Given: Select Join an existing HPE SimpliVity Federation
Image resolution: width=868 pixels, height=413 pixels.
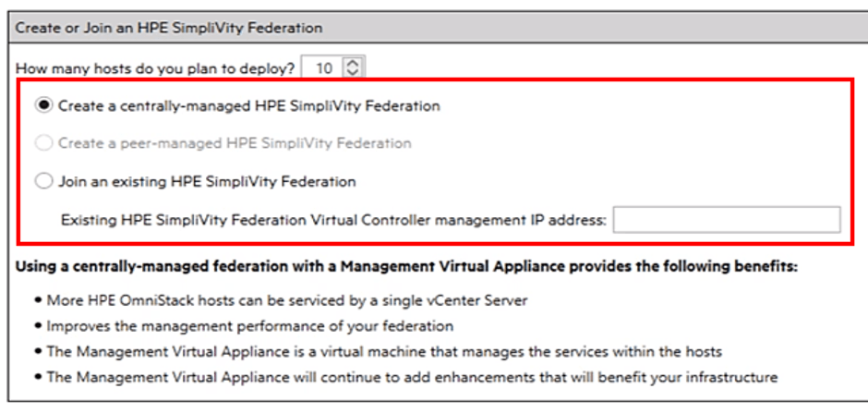Looking at the screenshot, I should [44, 182].
